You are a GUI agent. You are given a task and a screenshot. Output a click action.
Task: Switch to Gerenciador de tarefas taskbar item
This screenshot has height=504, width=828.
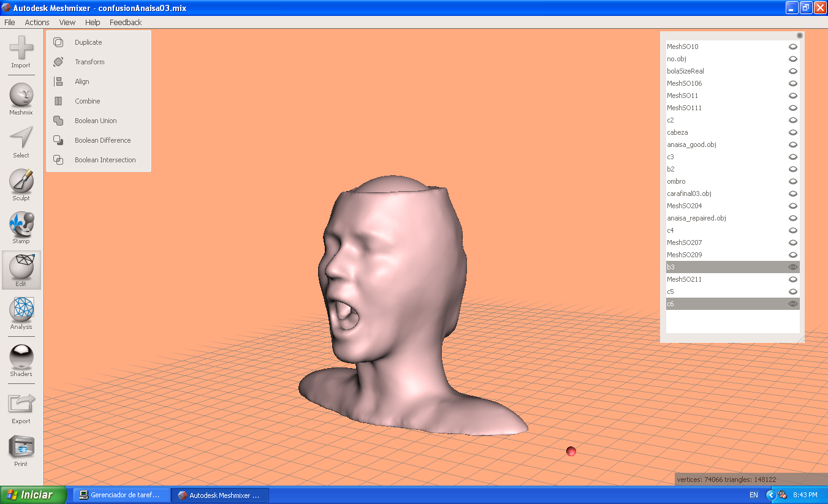121,495
